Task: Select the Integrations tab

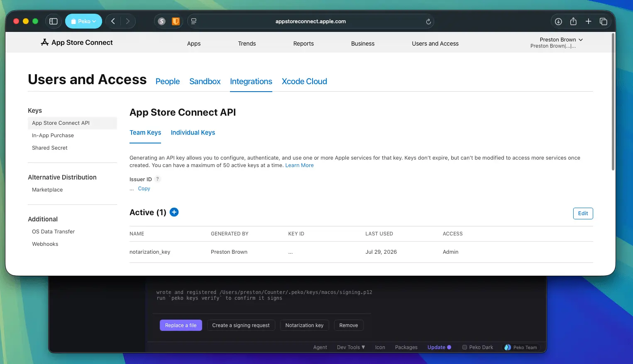Action: pos(251,81)
